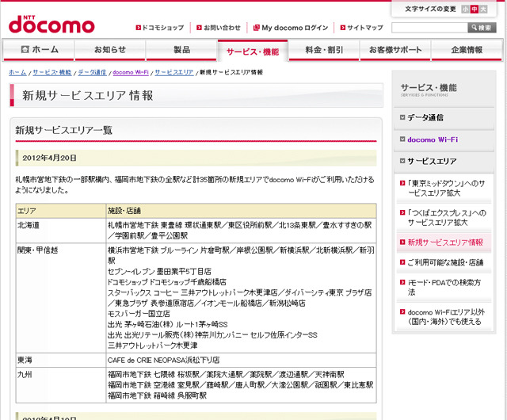The image size is (507, 420).
Task: Click arrow icon beside iモード・PDAでの検索方法
Action: click(402, 282)
